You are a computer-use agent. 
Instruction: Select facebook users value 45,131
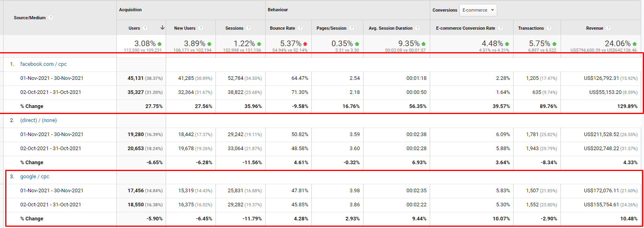[136, 78]
